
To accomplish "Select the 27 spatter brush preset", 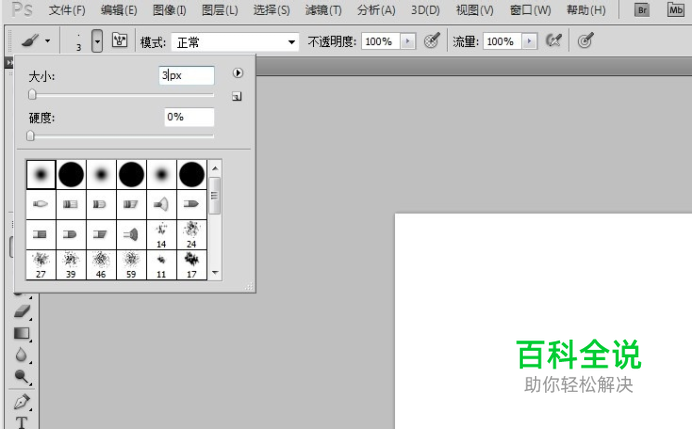I will click(x=41, y=265).
